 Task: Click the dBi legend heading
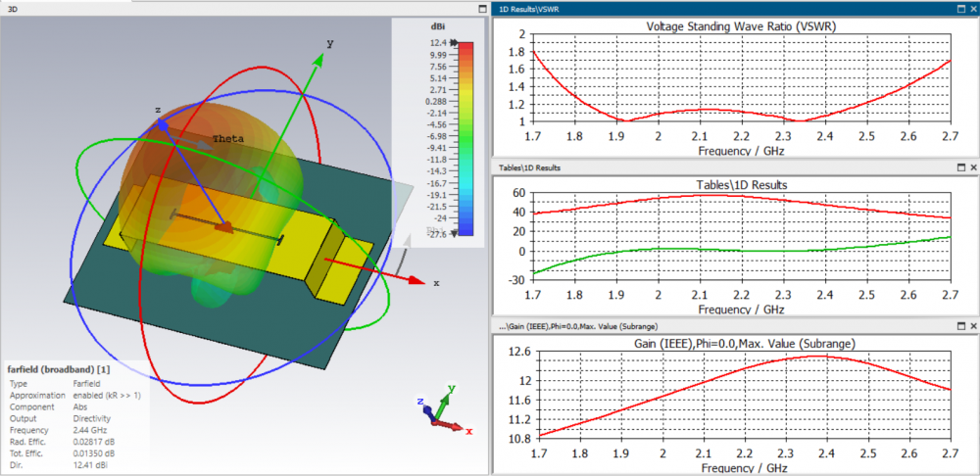point(437,26)
